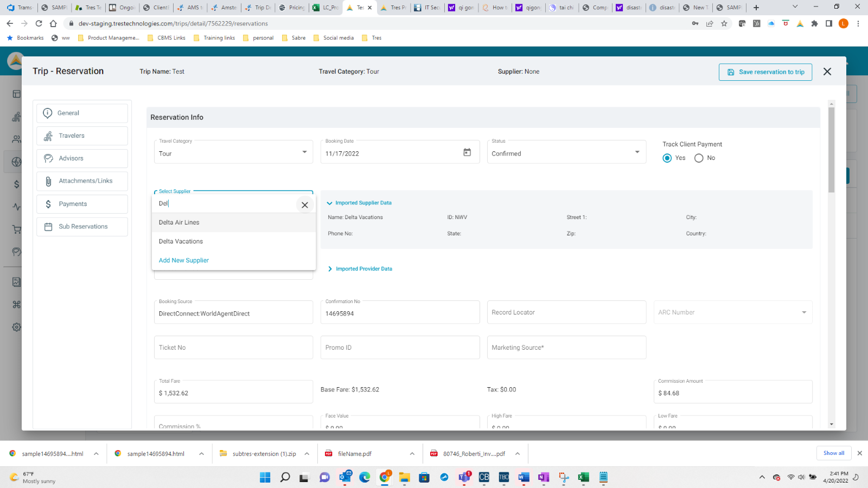Viewport: 868px width, 488px height.
Task: Open the General section
Action: 82,113
